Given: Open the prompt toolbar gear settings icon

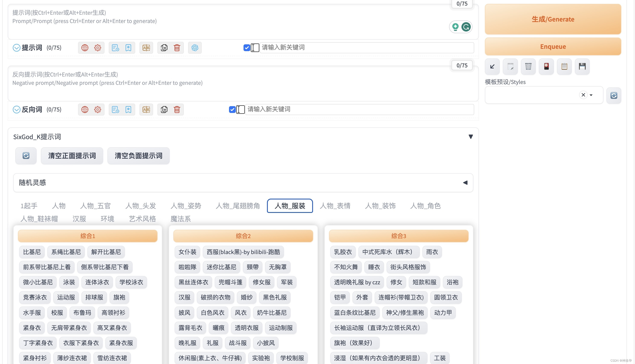Looking at the screenshot, I should click(97, 48).
